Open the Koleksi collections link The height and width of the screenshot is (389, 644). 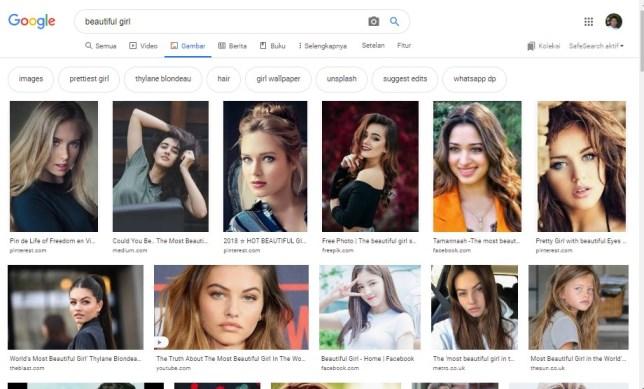(x=543, y=46)
